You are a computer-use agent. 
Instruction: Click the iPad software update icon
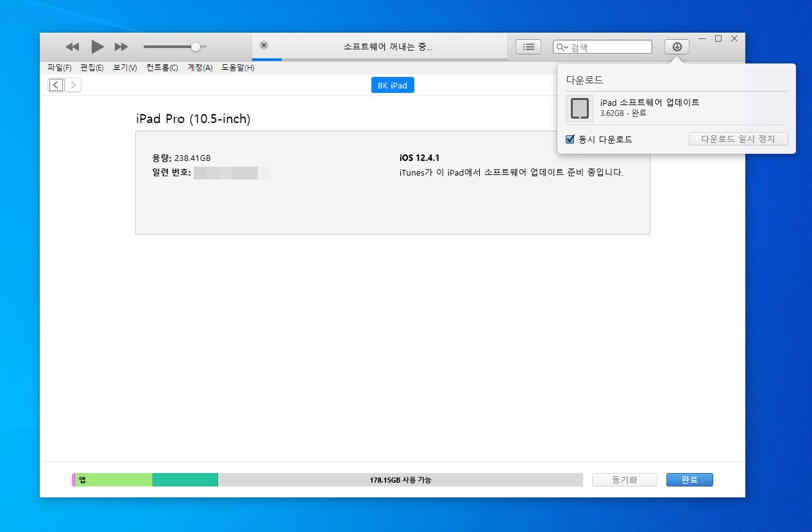point(580,108)
